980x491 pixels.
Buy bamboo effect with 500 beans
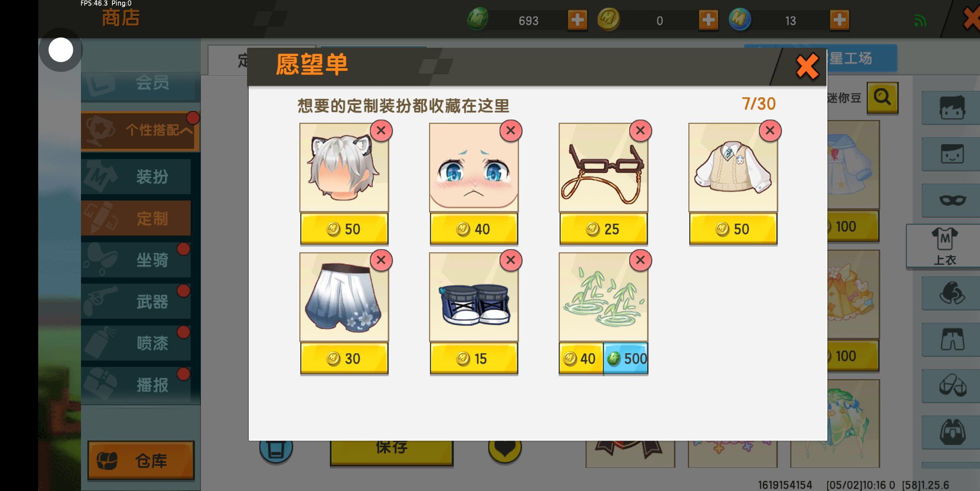click(626, 359)
